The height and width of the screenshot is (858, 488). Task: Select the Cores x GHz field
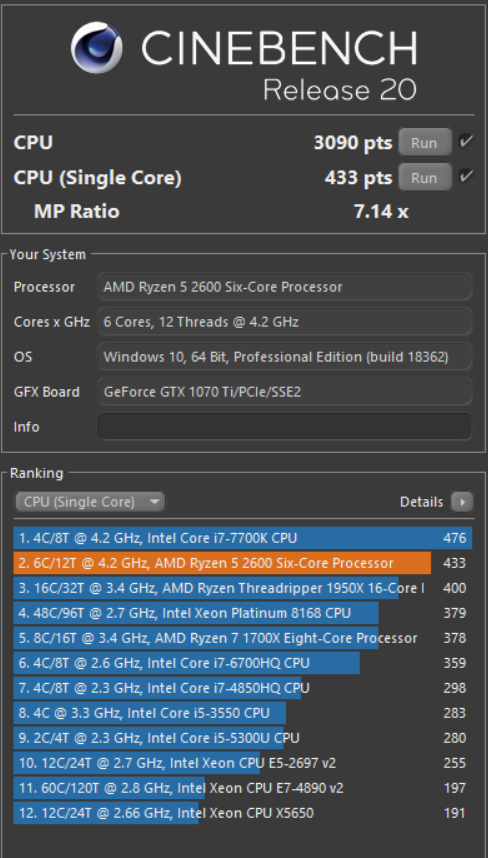pyautogui.click(x=284, y=322)
